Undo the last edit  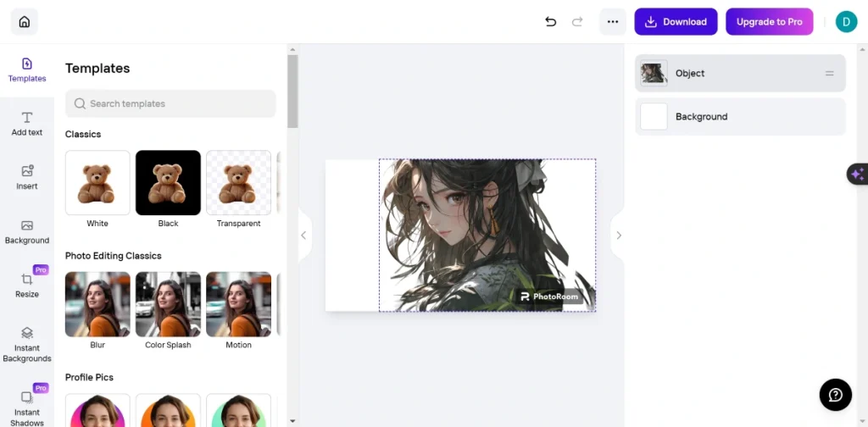550,21
